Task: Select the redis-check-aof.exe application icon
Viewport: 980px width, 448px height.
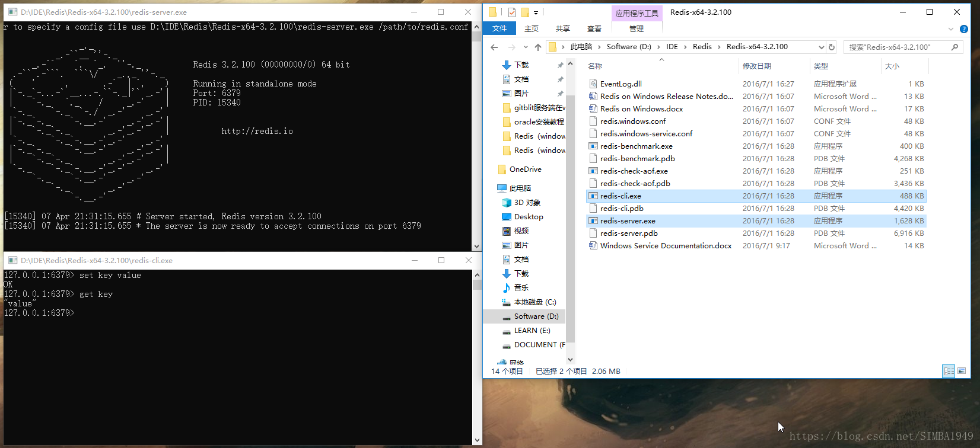Action: [593, 171]
